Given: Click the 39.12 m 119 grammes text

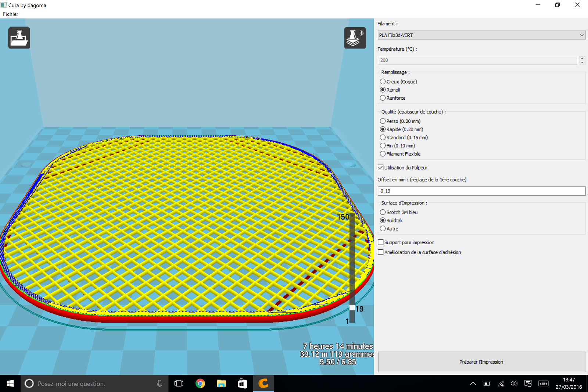Looking at the screenshot, I should tap(337, 354).
